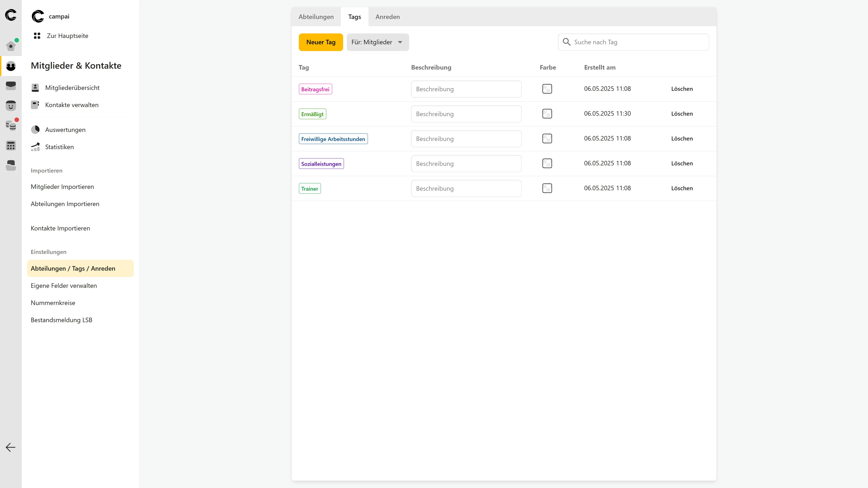Open the folder icon in the rail
The height and width of the screenshot is (488, 868).
coord(11,165)
